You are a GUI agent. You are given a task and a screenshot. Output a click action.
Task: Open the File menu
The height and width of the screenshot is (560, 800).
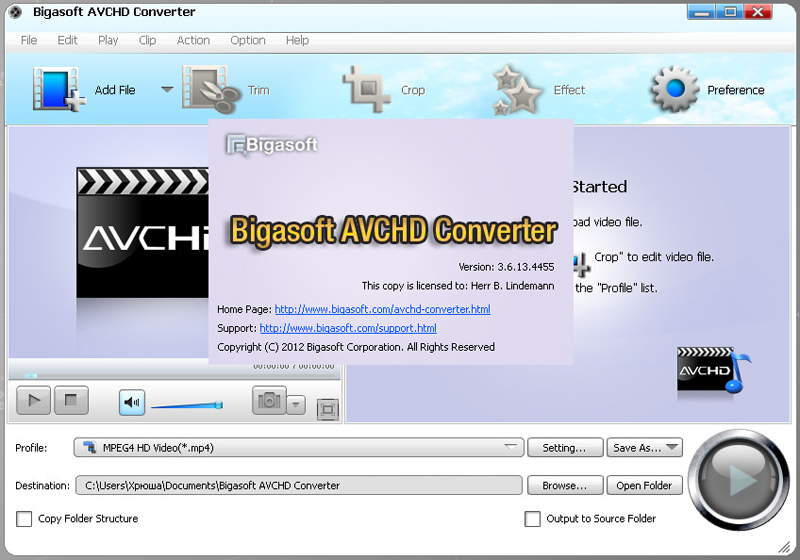click(x=29, y=40)
